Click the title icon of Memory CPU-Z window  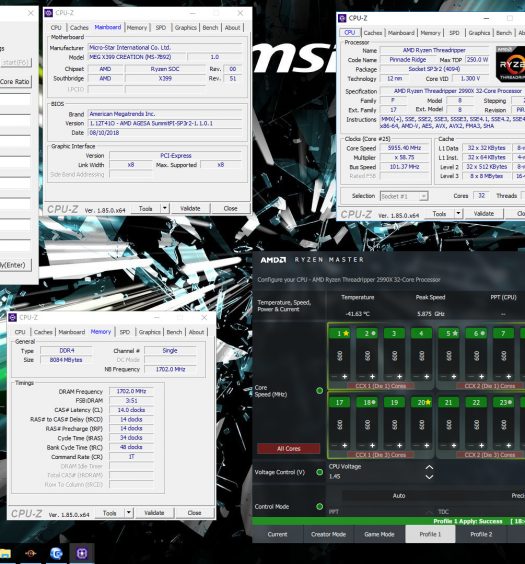pyautogui.click(x=13, y=317)
